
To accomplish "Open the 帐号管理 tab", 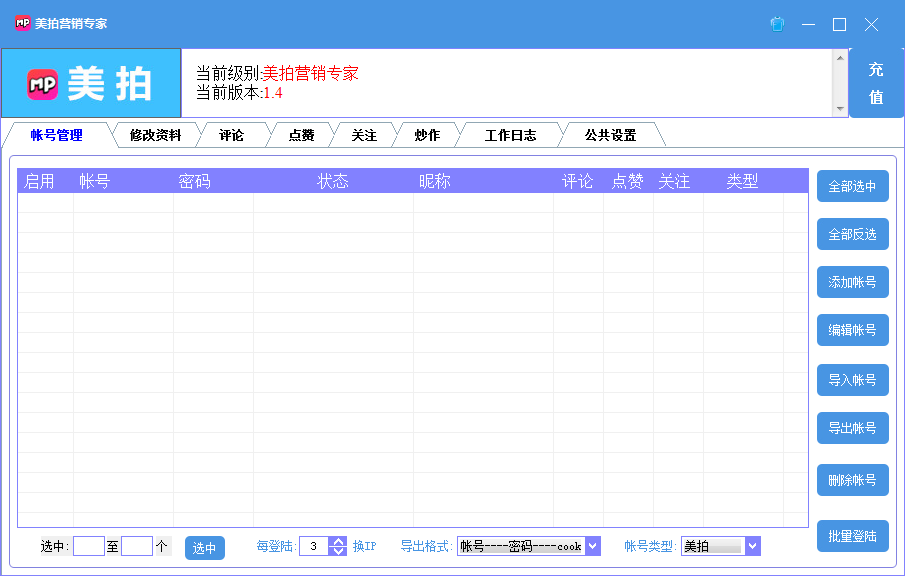I will tap(57, 135).
